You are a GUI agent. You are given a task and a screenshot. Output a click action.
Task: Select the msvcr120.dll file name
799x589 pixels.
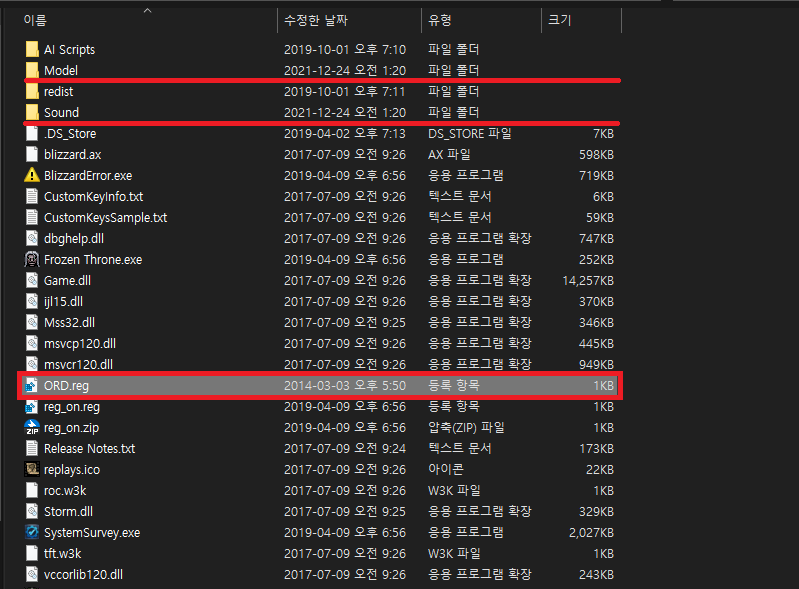point(78,365)
